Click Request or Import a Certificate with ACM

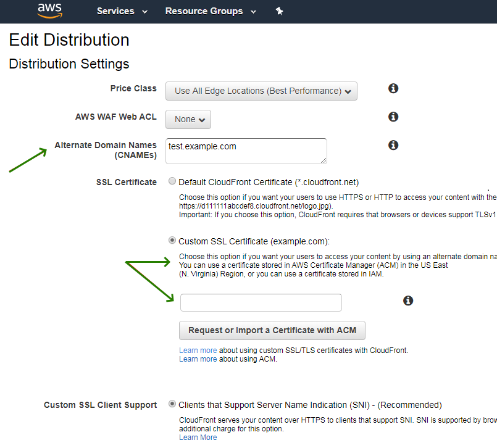coord(272,331)
